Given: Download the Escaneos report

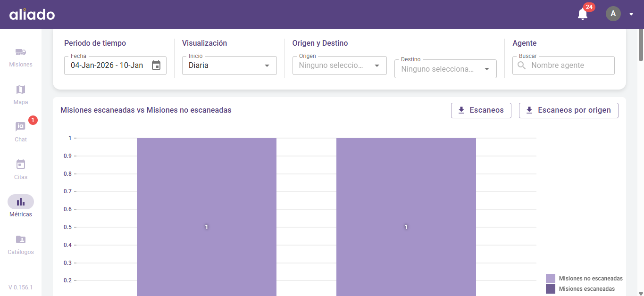Looking at the screenshot, I should point(481,110).
